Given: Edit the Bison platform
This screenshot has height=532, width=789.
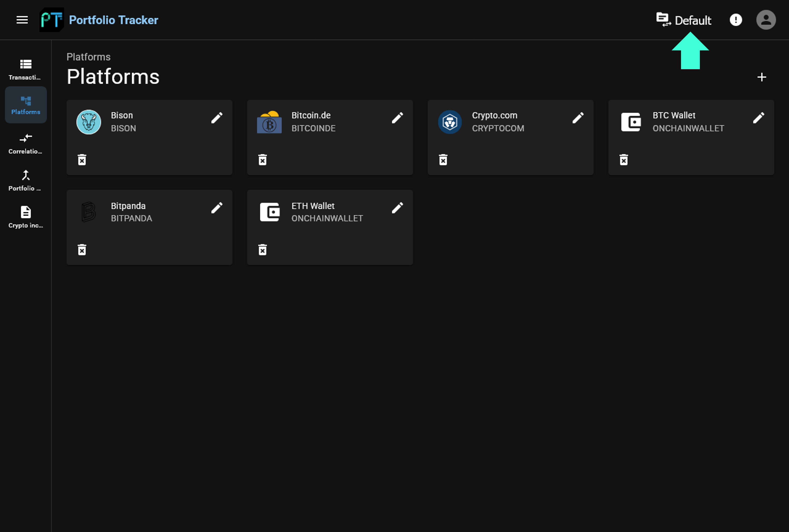Looking at the screenshot, I should point(217,118).
